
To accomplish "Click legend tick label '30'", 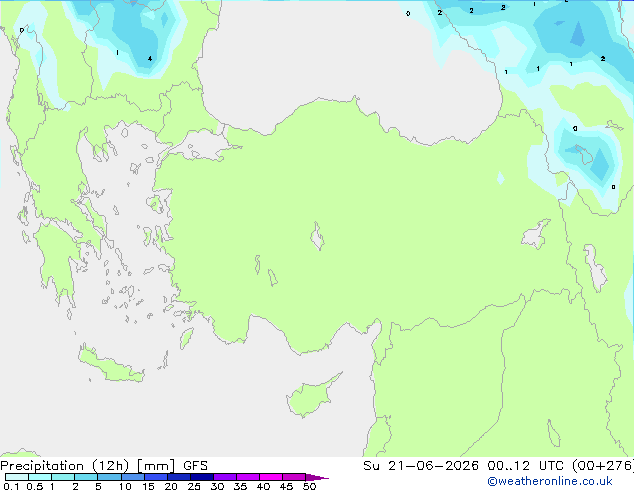I will [x=217, y=486].
